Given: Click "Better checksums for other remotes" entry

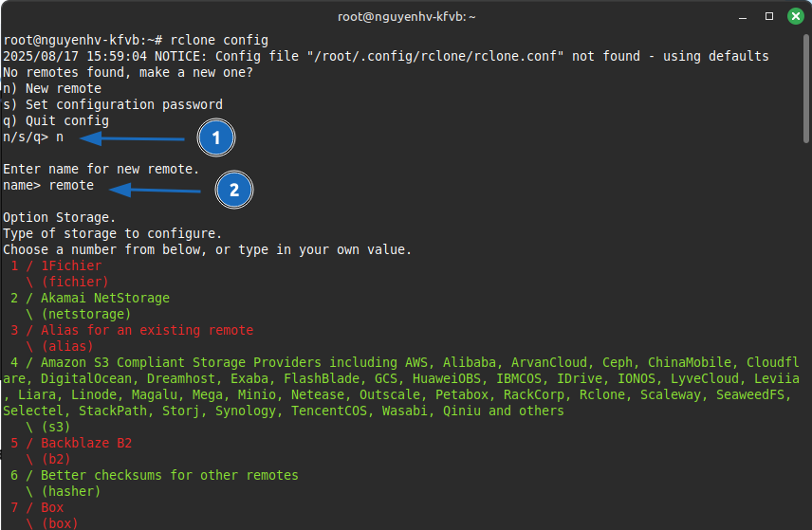Looking at the screenshot, I should pos(169,475).
